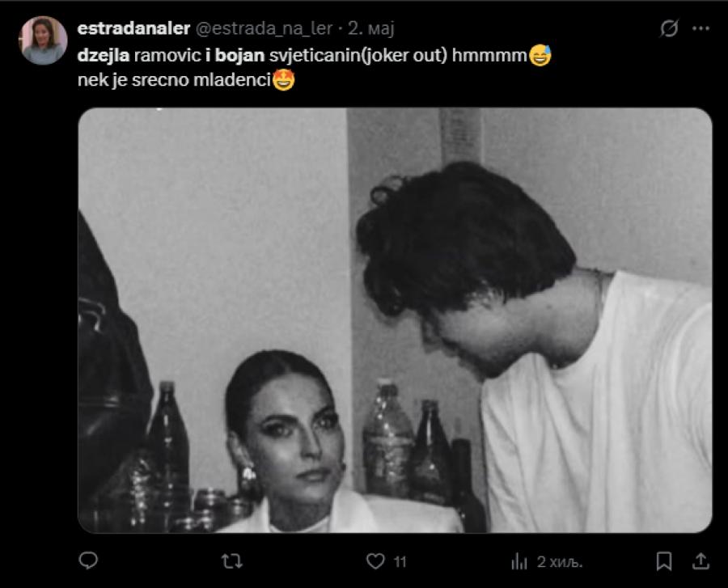The width and height of the screenshot is (728, 588).
Task: Click the reply speech bubble icon
Action: (89, 560)
